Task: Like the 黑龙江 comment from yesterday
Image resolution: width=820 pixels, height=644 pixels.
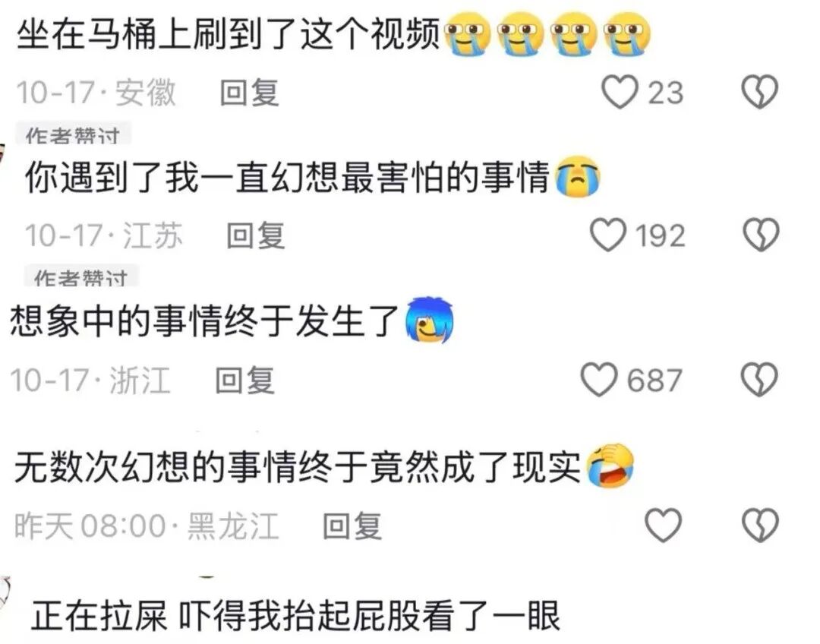Action: [x=663, y=524]
